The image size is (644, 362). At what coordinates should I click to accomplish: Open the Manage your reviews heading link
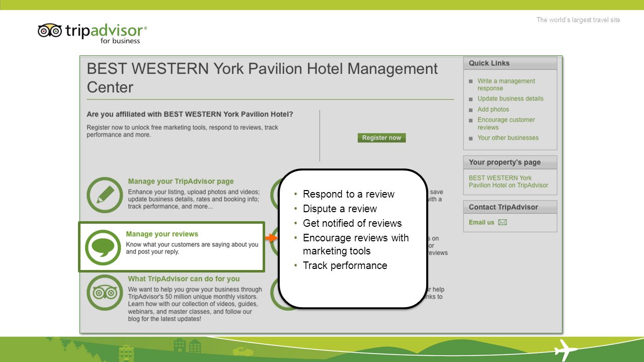coord(162,234)
